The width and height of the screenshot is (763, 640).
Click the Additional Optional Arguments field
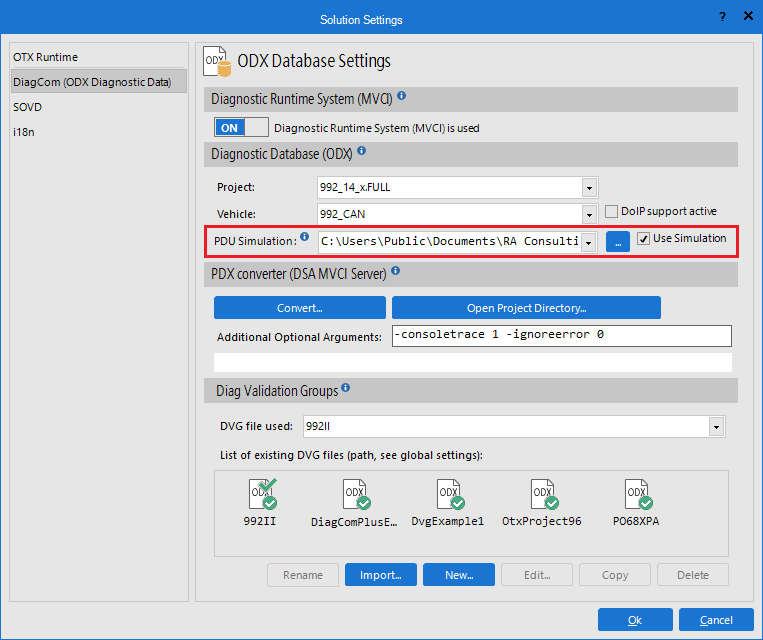(560, 336)
